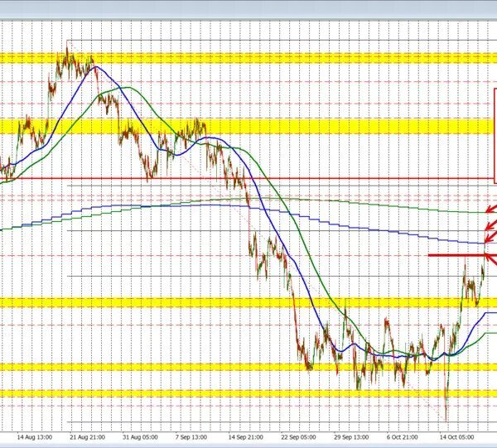Click the '21 Aug 21:00' time axis label
This screenshot has height=448, width=497.
(x=87, y=437)
